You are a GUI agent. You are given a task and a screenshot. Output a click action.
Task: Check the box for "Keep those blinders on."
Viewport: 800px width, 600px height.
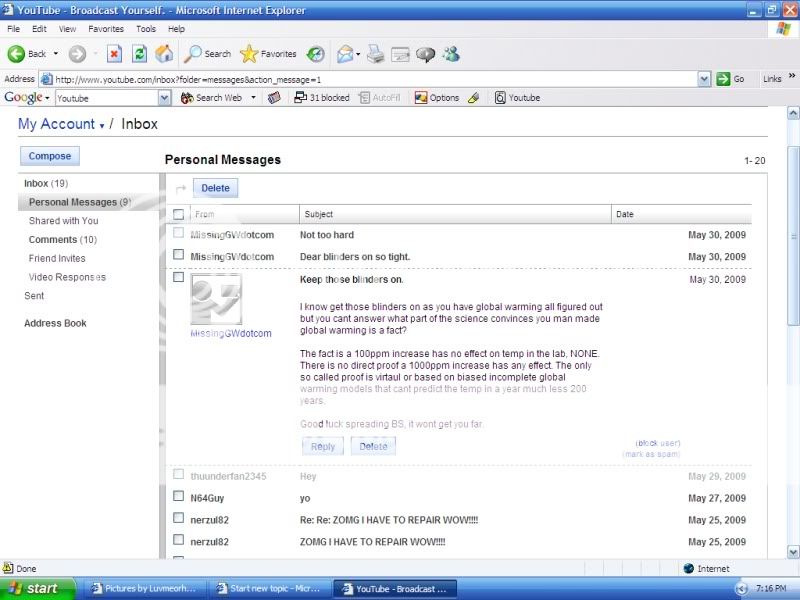(x=178, y=277)
